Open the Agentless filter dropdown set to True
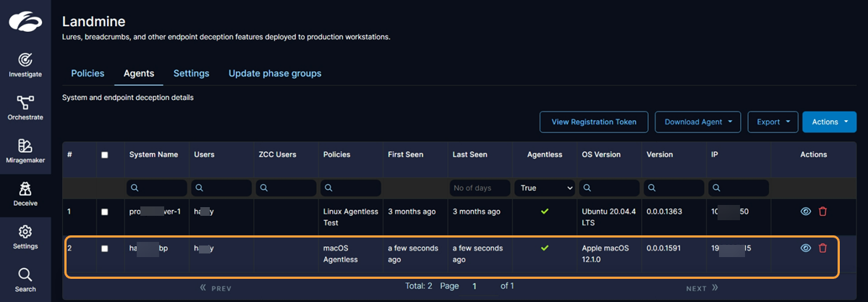Screen dimensions: 868x302 click(x=547, y=188)
